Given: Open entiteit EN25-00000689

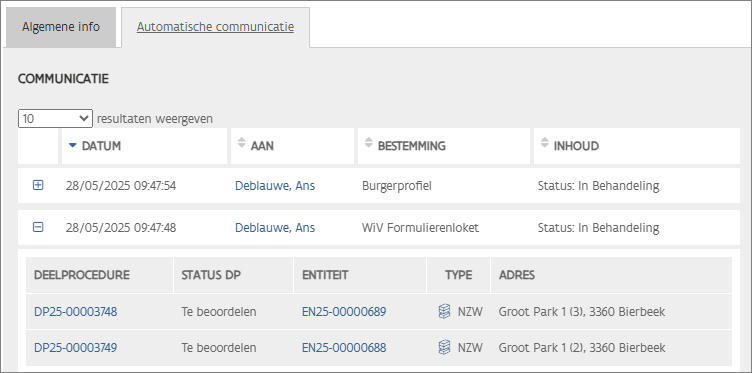Looking at the screenshot, I should (x=344, y=312).
